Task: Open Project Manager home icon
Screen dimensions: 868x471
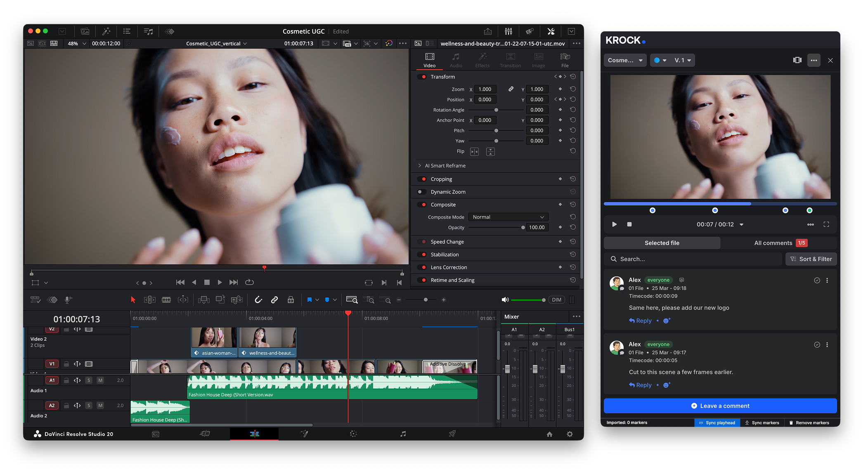Action: coord(549,434)
